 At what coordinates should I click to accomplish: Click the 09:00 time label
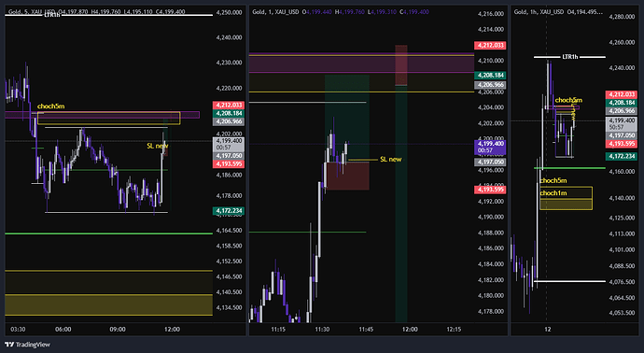click(x=118, y=329)
